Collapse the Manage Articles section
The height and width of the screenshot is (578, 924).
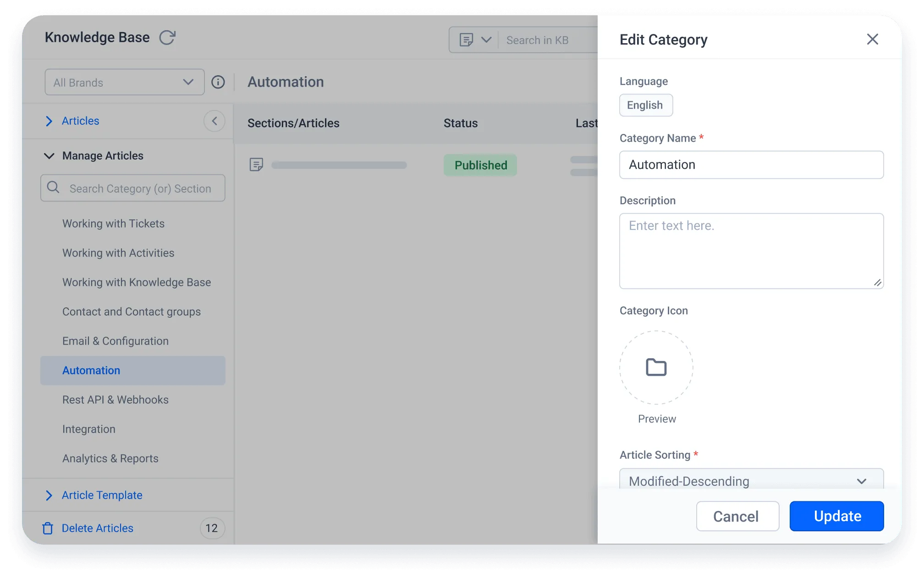pyautogui.click(x=49, y=156)
